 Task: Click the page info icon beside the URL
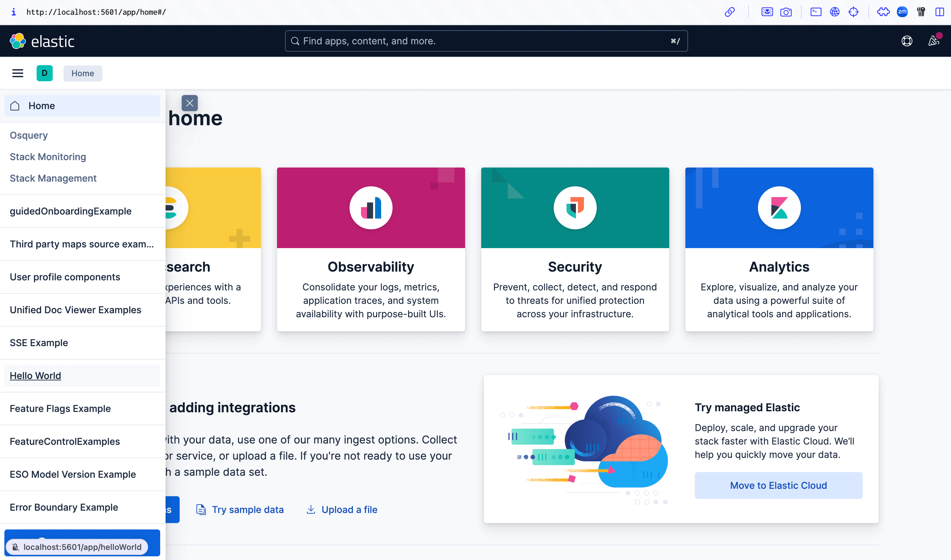pos(13,12)
